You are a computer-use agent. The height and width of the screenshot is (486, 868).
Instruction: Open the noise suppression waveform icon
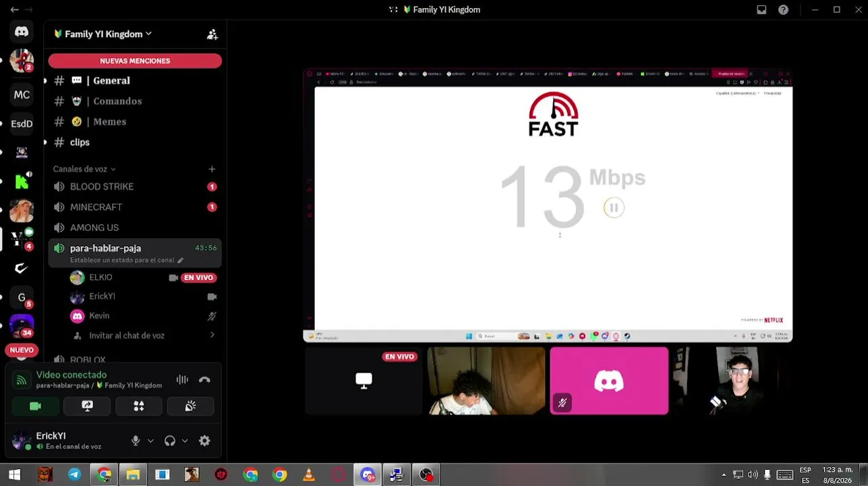coord(182,380)
